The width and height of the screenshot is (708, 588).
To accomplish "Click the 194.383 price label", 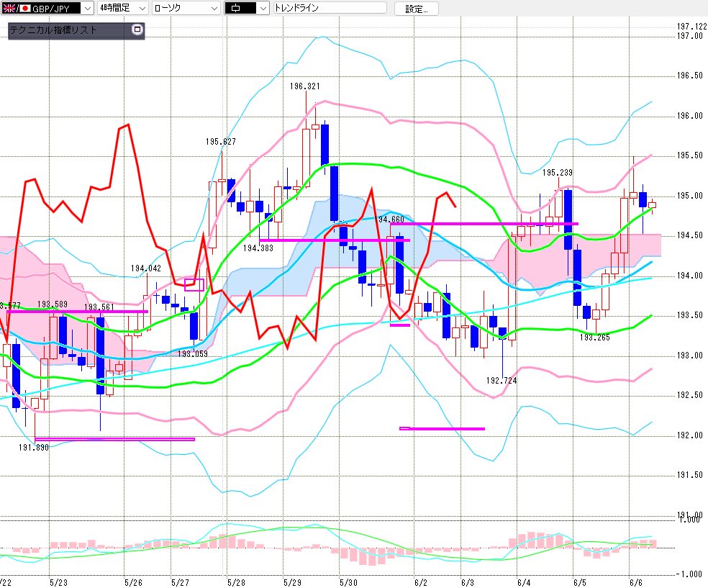I will (258, 248).
